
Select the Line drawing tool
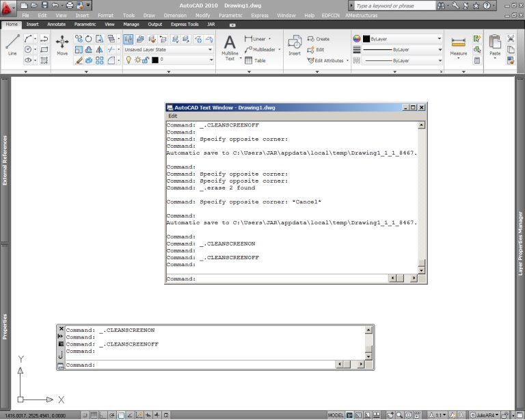12,45
